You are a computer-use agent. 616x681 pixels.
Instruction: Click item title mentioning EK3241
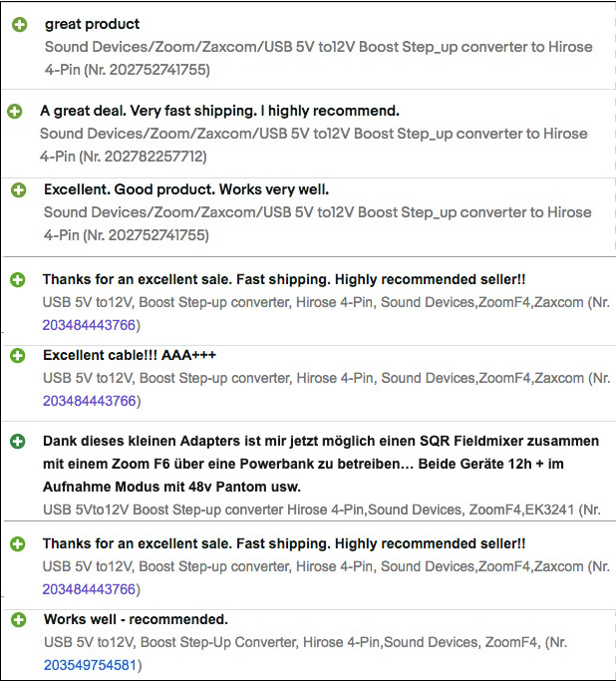tap(319, 510)
